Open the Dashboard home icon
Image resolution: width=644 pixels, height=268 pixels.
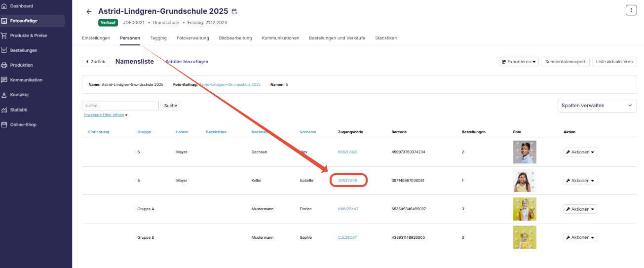[4, 6]
